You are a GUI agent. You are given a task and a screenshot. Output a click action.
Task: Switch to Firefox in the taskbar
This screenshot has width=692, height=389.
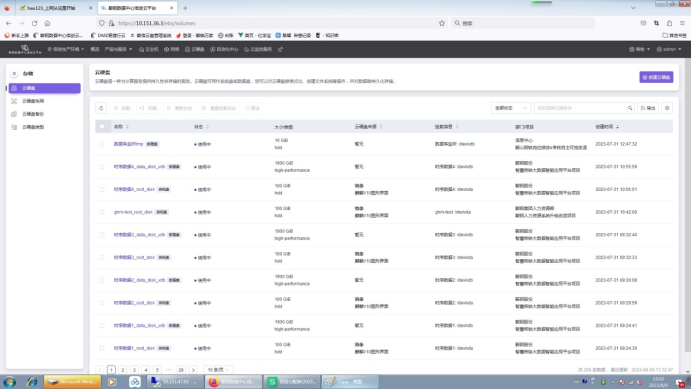pyautogui.click(x=233, y=382)
